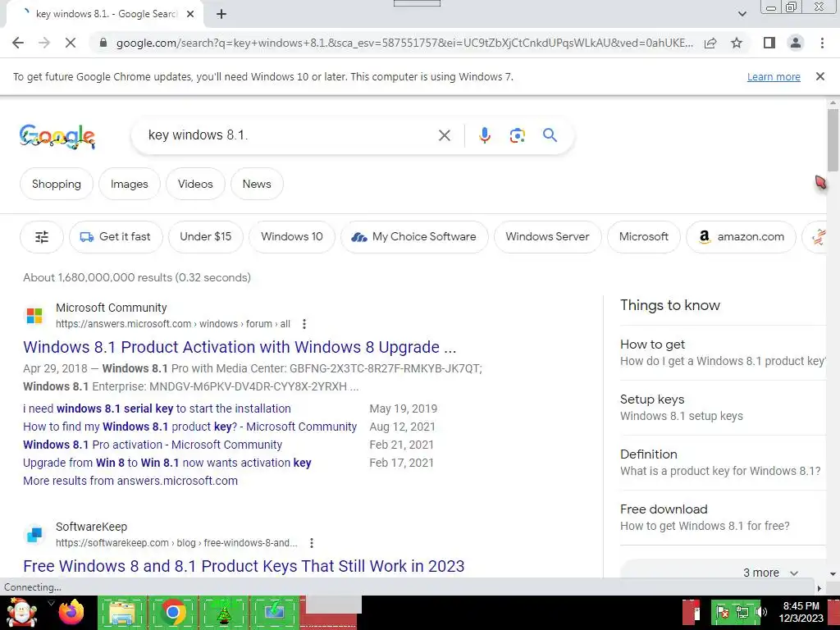Clear the search query text
This screenshot has width=840, height=630.
pos(444,135)
